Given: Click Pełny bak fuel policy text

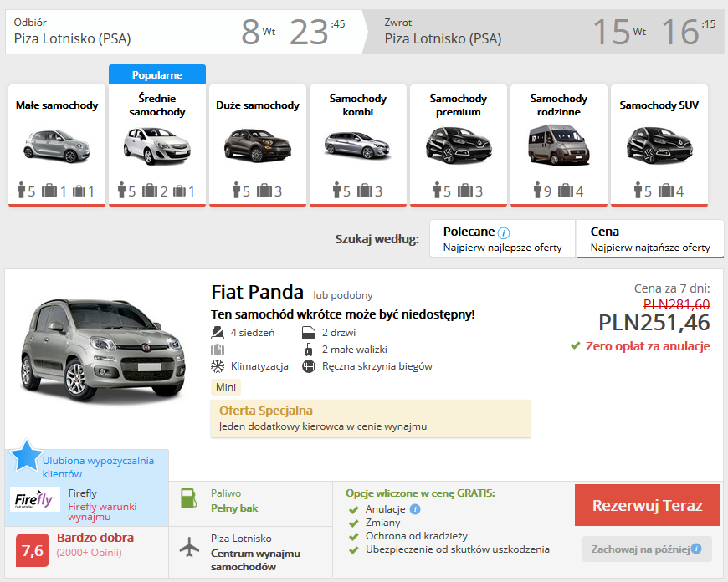Looking at the screenshot, I should (234, 508).
